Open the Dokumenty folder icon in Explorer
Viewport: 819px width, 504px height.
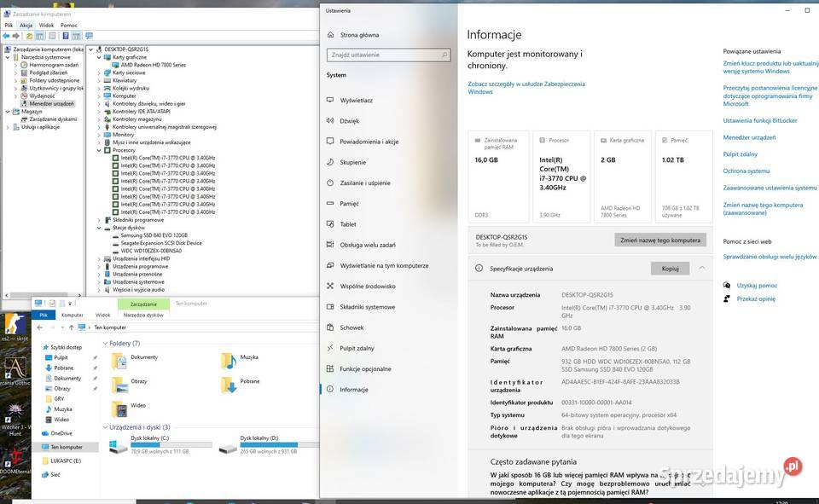[x=119, y=360]
